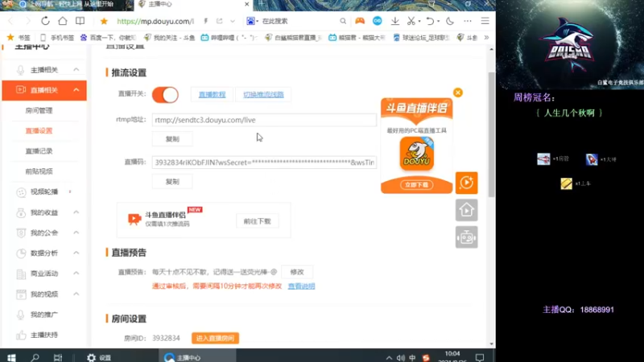The height and width of the screenshot is (362, 644).
Task: Open 我的推广 in the sidebar
Action: click(44, 315)
